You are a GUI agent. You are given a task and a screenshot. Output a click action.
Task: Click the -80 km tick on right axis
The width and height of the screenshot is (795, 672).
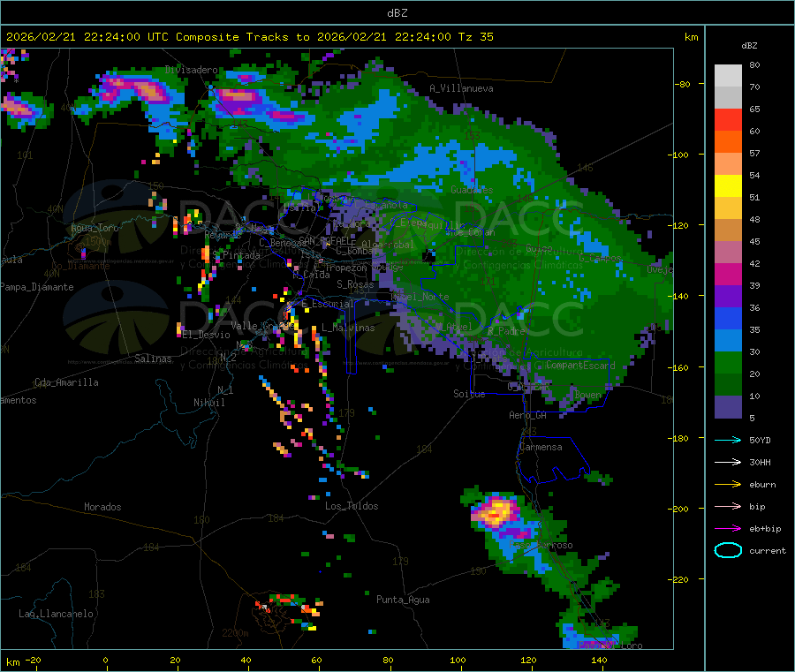click(x=682, y=84)
